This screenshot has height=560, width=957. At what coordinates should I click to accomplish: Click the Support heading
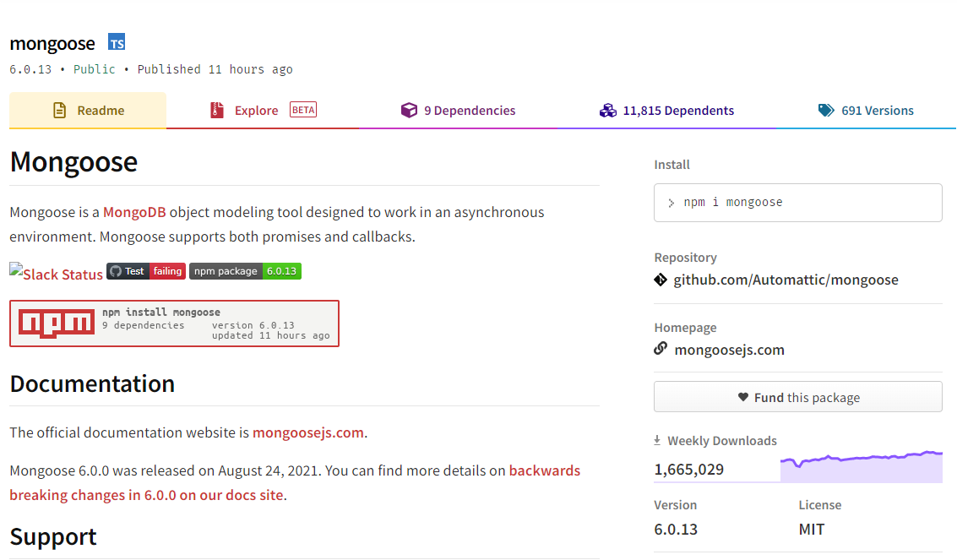(53, 537)
